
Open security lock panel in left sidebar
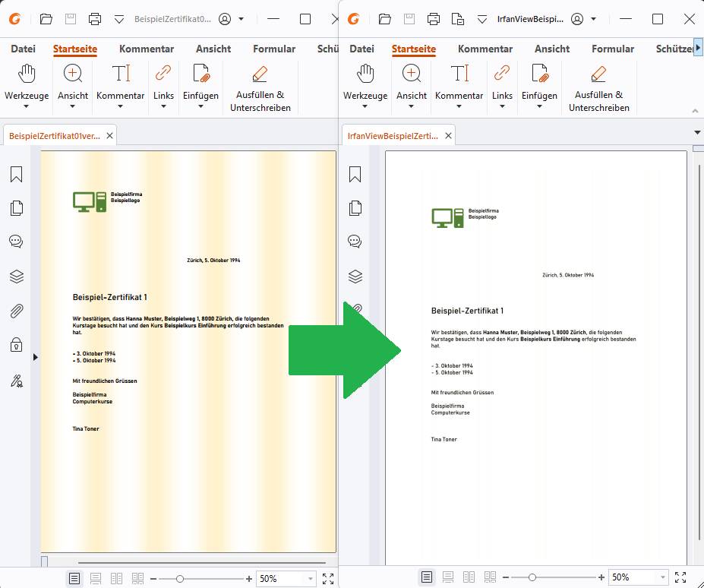(16, 345)
